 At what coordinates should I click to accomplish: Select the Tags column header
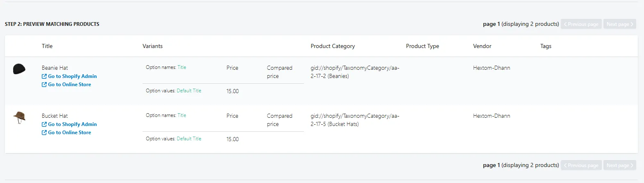[546, 46]
